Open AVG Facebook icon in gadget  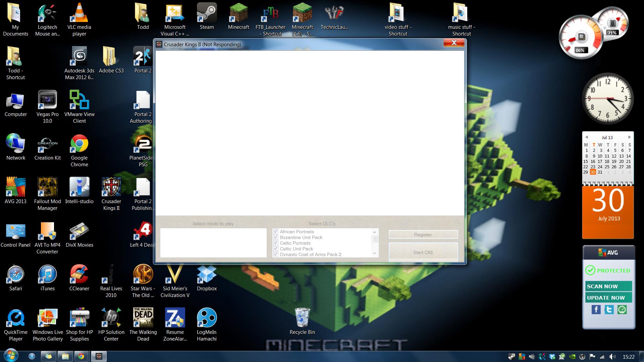tap(596, 310)
